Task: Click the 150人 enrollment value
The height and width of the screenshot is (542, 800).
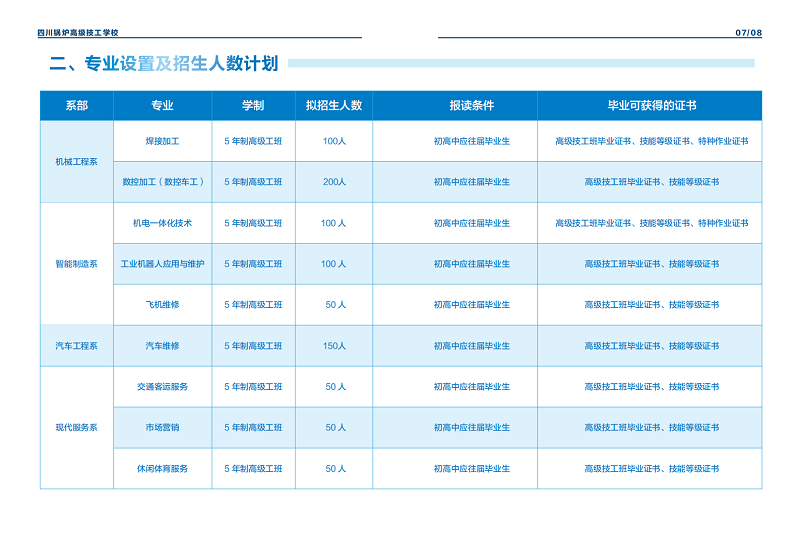Action: pos(334,346)
